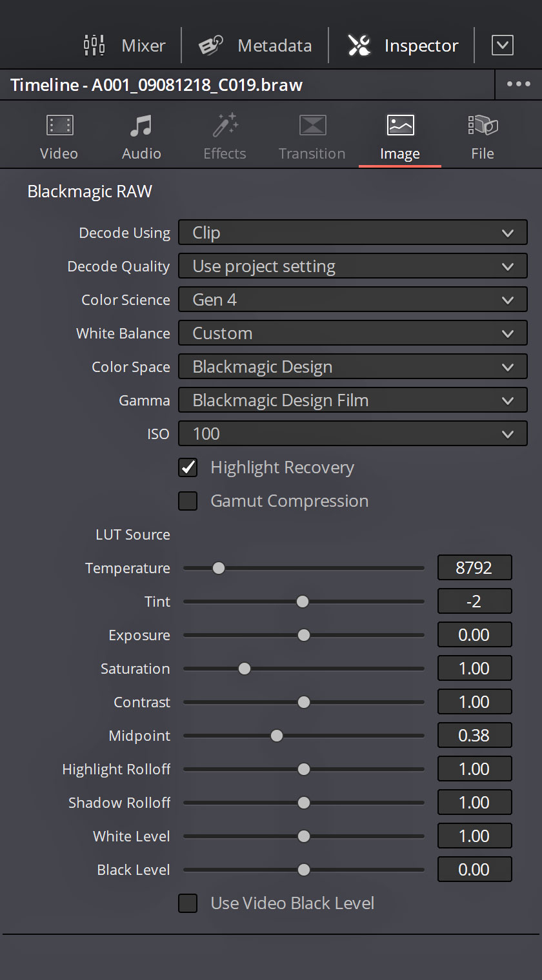Click the Blackmagic RAW section header
542x980 pixels.
tap(90, 191)
